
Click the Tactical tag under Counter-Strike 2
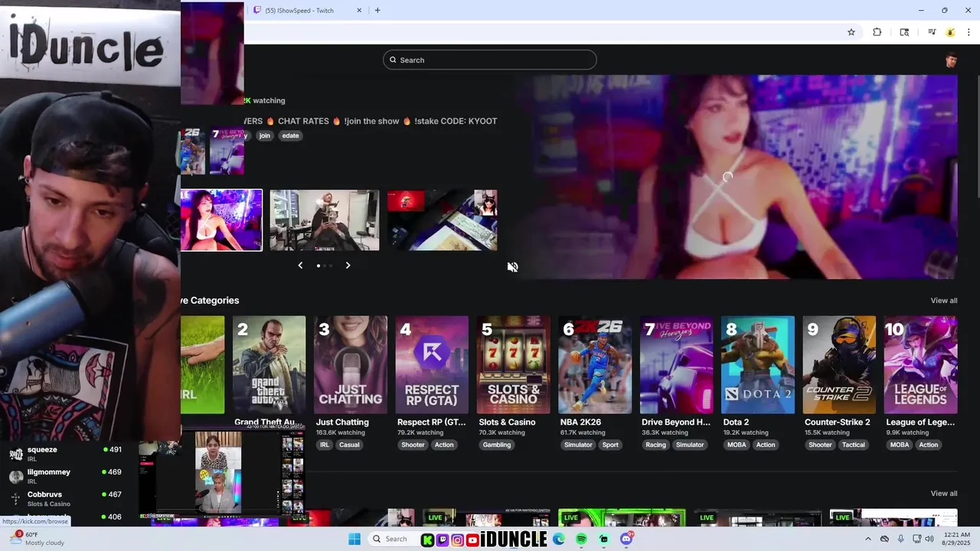[x=853, y=445]
